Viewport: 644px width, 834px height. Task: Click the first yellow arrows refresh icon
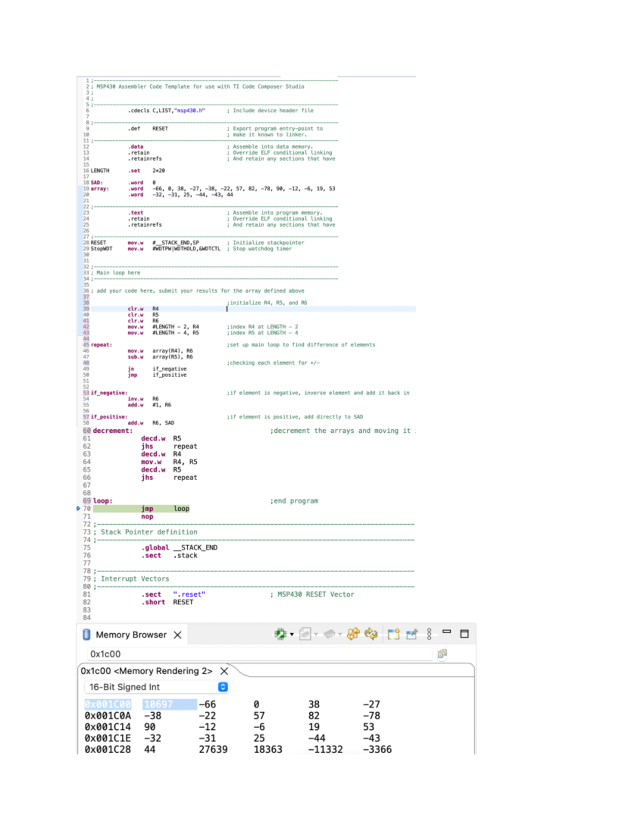click(353, 634)
